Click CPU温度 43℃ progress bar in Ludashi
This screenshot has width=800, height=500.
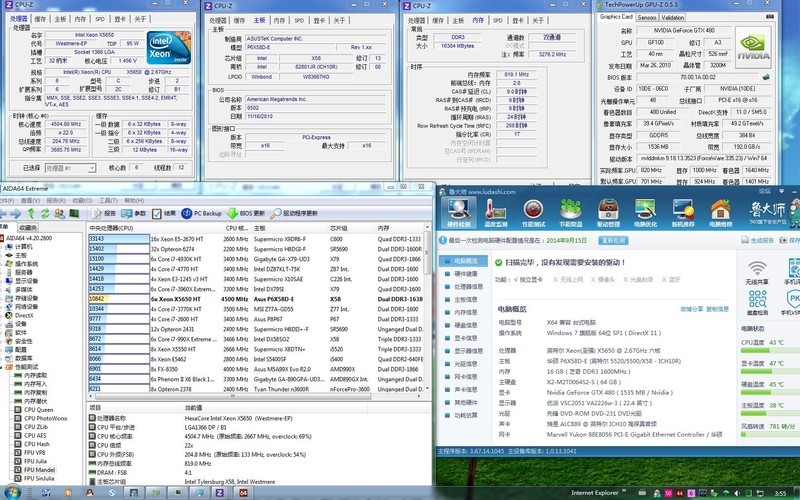[x=769, y=351]
